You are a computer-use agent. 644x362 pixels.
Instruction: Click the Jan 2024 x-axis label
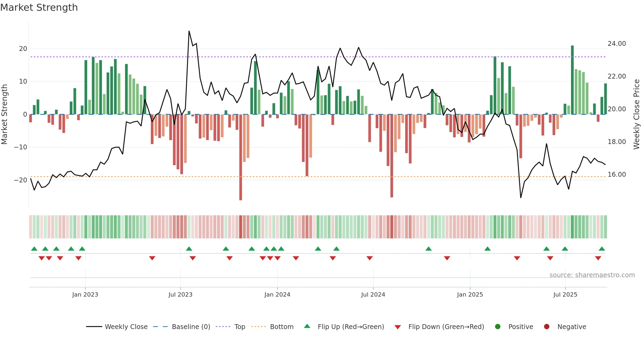(277, 295)
